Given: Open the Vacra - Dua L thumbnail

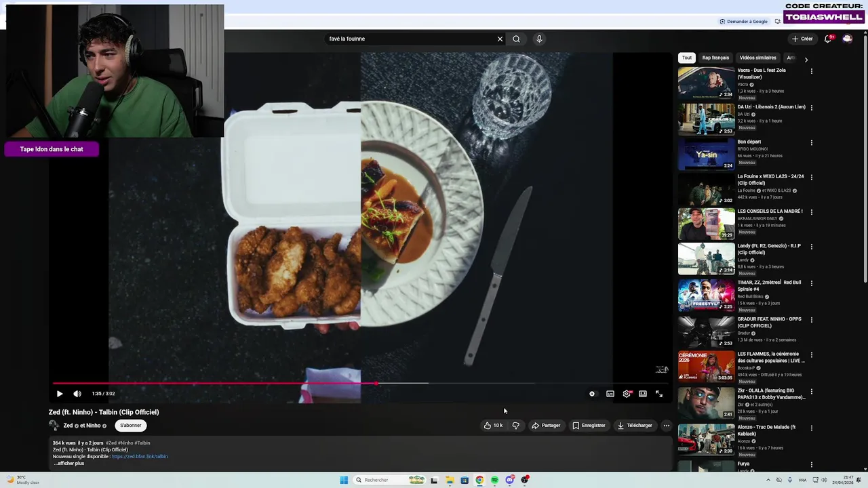Looking at the screenshot, I should point(707,83).
